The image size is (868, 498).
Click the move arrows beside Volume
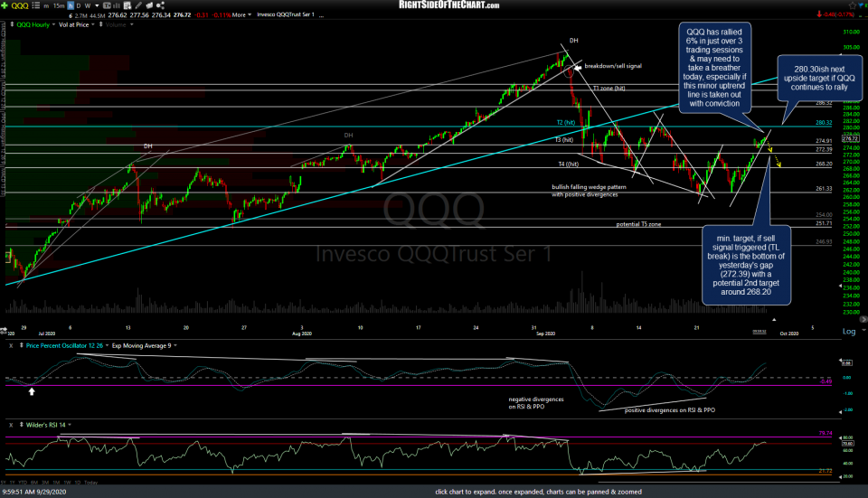pos(101,25)
